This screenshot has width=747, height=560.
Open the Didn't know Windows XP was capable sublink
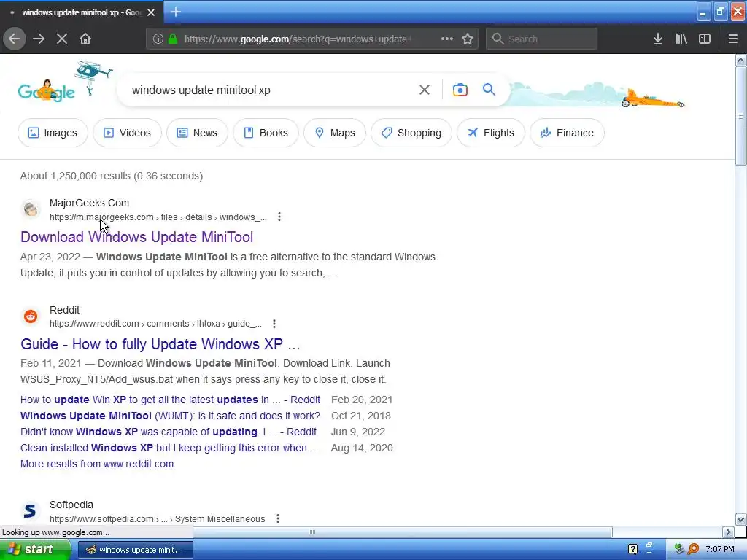click(169, 432)
